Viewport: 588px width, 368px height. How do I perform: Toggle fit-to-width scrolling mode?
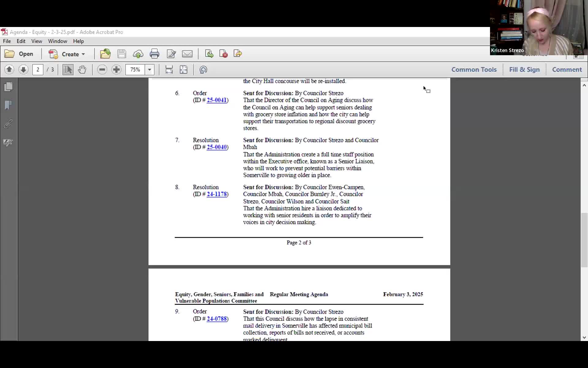click(x=169, y=70)
